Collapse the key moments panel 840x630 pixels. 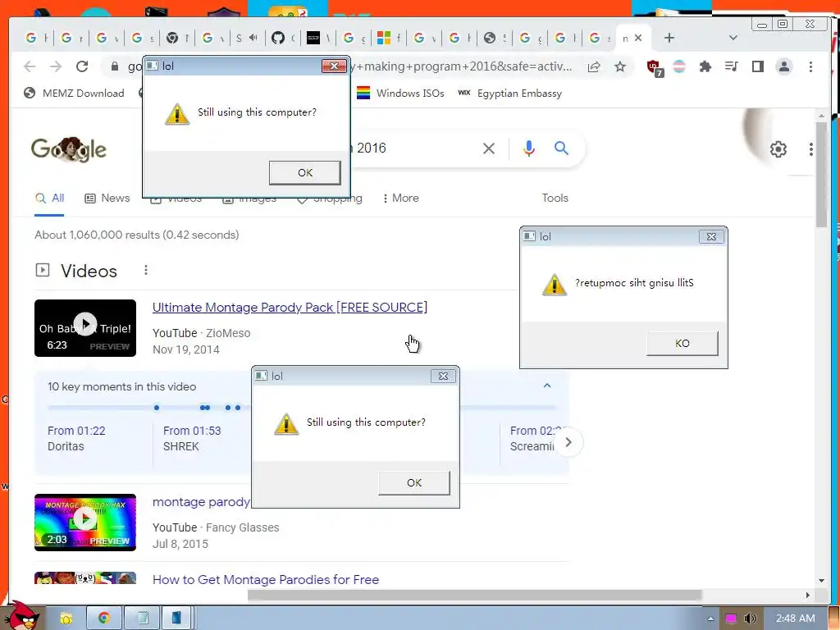547,386
